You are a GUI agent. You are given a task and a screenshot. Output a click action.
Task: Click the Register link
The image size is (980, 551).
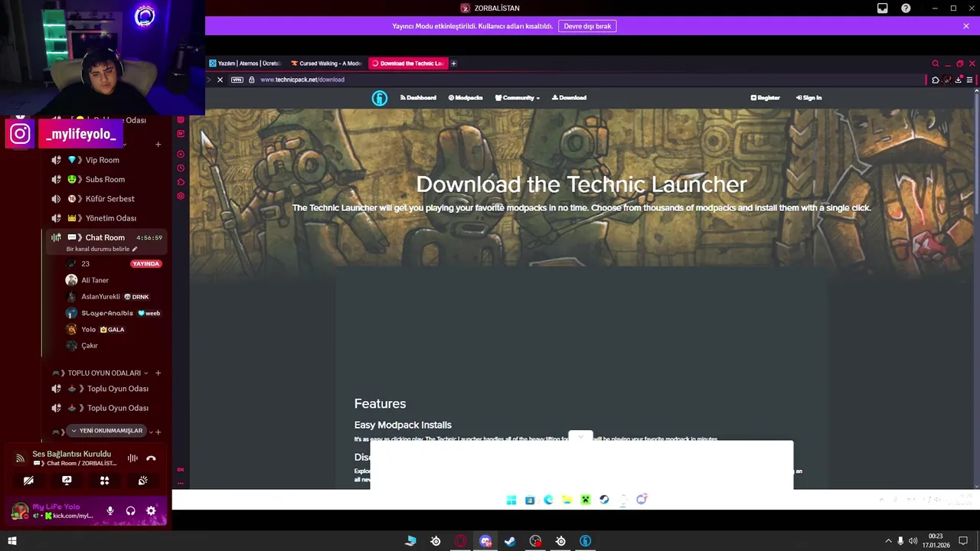point(765,98)
